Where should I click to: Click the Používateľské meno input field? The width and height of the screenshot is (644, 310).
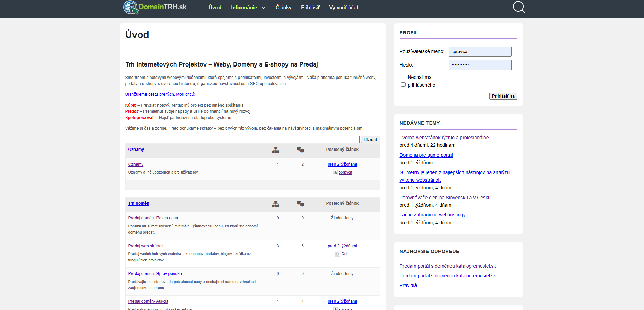coord(480,51)
